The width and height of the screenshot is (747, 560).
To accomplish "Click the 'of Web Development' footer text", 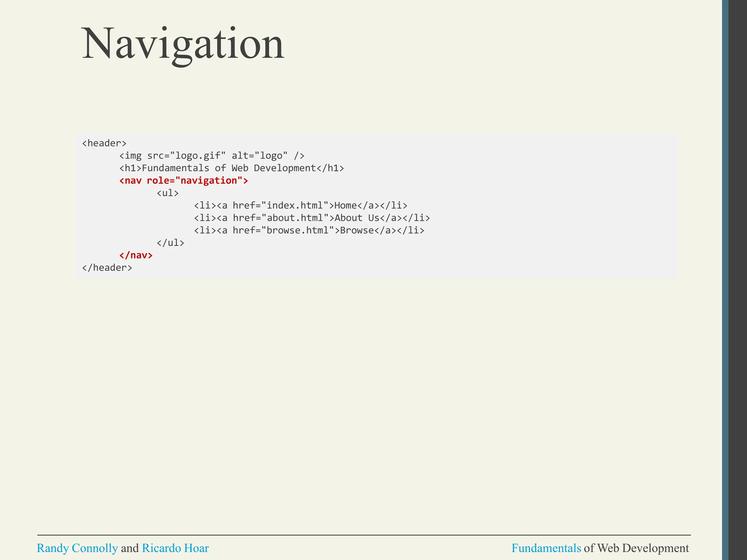I will pos(636,548).
